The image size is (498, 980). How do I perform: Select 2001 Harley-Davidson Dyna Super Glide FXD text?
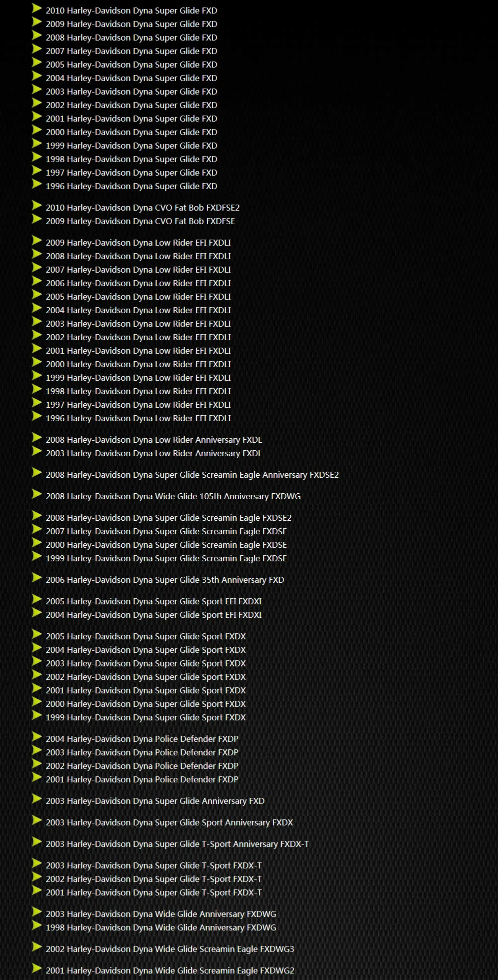[x=131, y=119]
